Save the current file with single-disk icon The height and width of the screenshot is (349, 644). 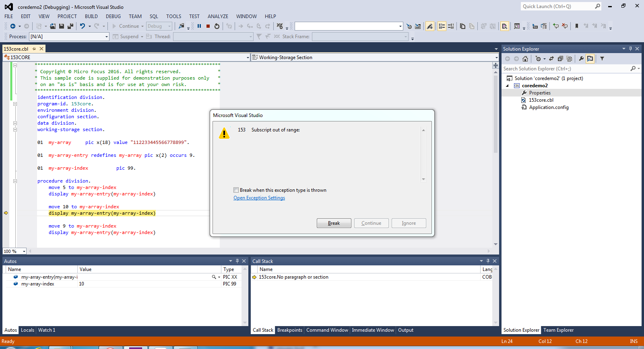(x=62, y=26)
